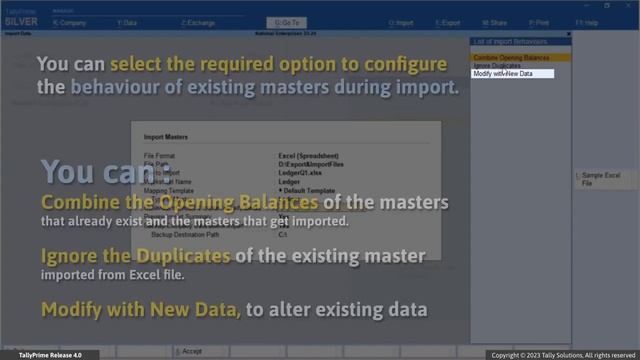Click the D:\Export&ImportFiles file path value
640x360 pixels.
pos(311,164)
